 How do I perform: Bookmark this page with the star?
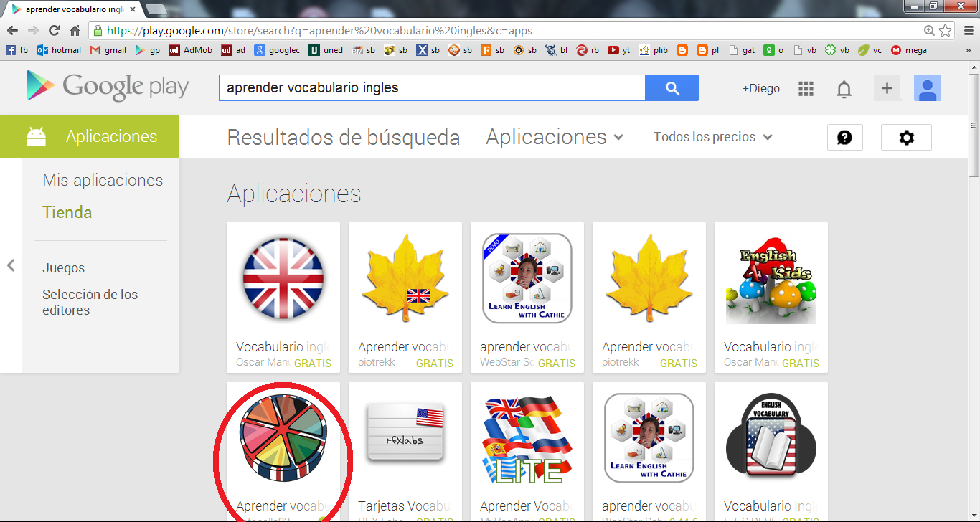pos(946,31)
